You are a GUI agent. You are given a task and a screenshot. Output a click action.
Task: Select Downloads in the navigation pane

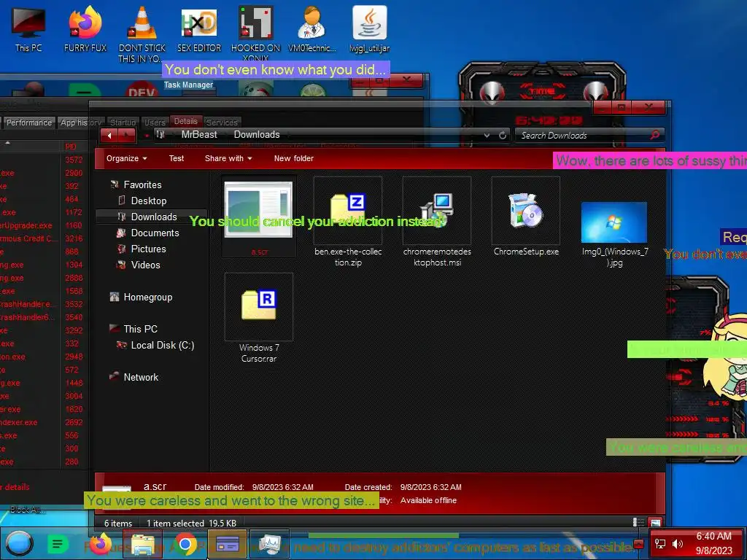(153, 217)
